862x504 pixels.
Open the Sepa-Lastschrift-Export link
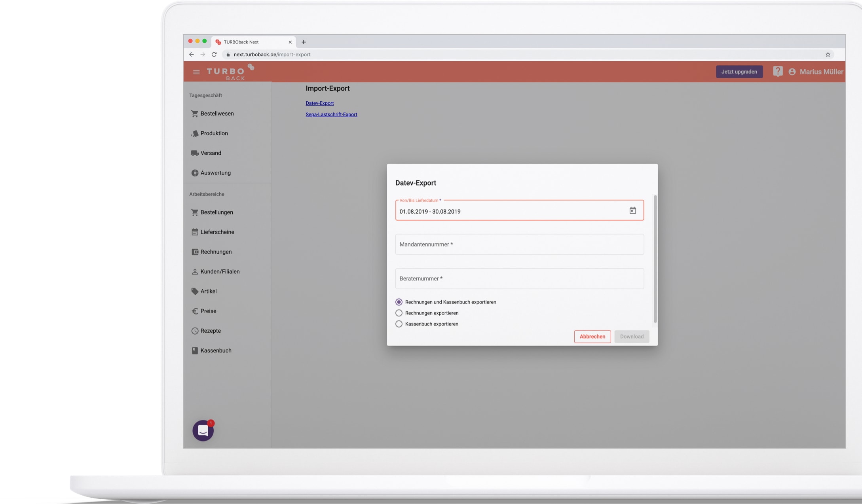(331, 115)
